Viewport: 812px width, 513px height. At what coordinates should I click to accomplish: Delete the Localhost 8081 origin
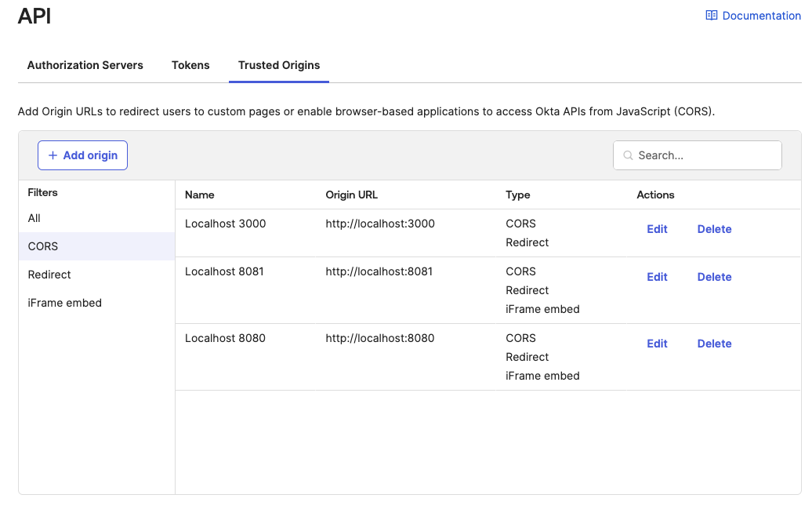714,277
